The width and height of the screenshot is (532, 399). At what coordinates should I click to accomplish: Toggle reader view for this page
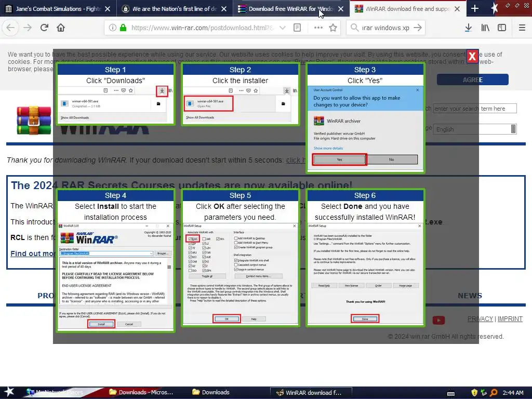coord(297,28)
